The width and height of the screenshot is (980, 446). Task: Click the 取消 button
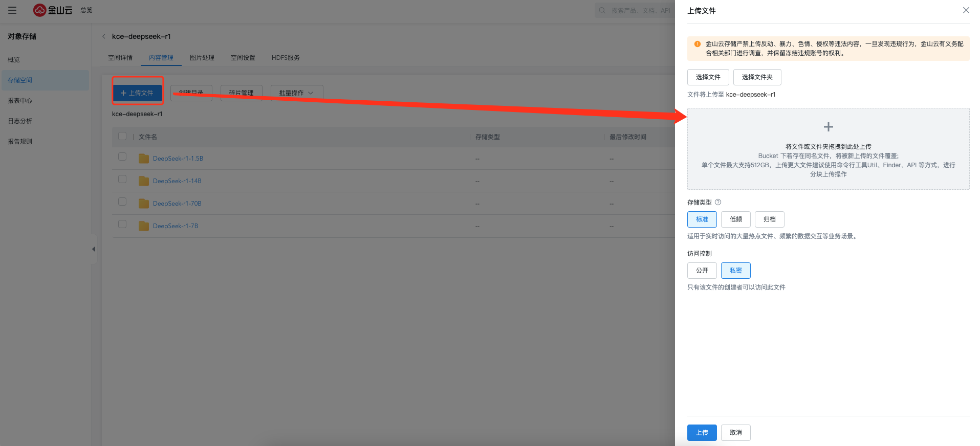(736, 433)
